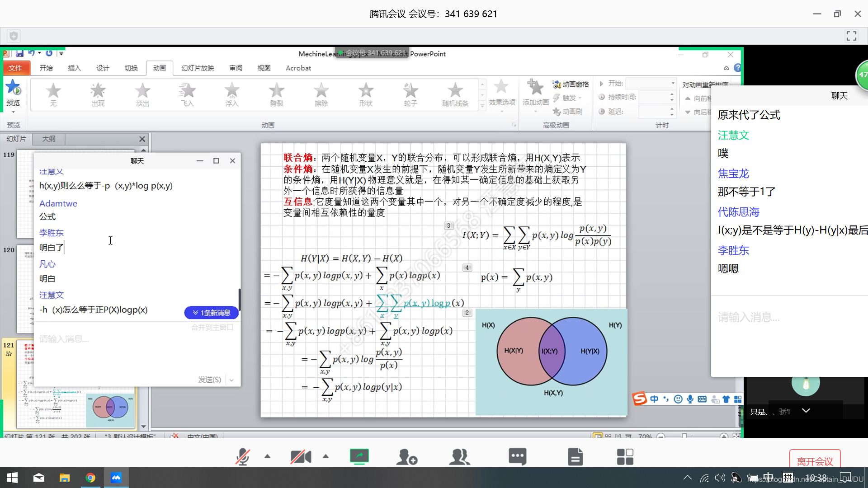Viewport: 868px width, 488px height.
Task: Click the undo icon in quick access toolbar
Action: [x=32, y=53]
